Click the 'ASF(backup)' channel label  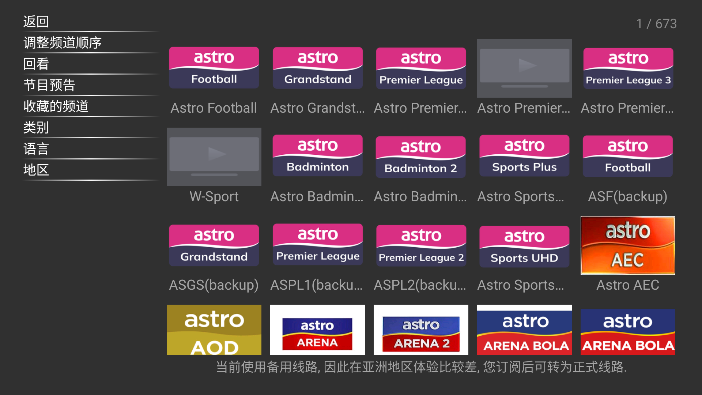[x=628, y=196]
